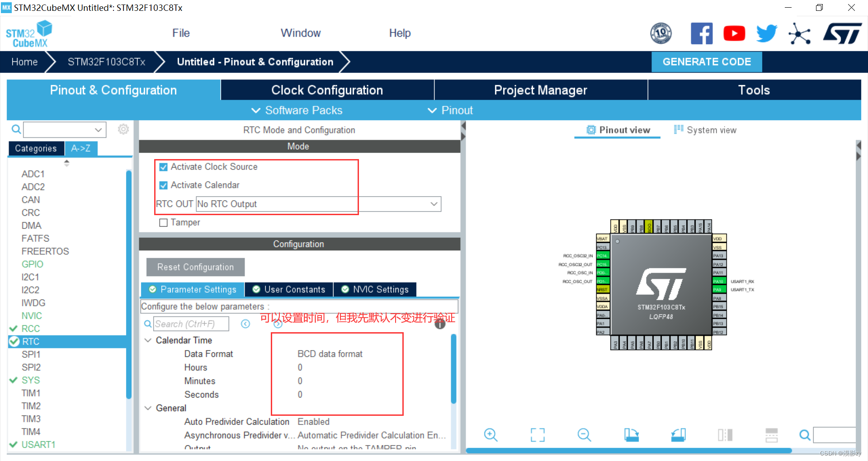Open the YouTube icon in the top bar
Viewport: 868px width, 461px height.
[x=734, y=33]
